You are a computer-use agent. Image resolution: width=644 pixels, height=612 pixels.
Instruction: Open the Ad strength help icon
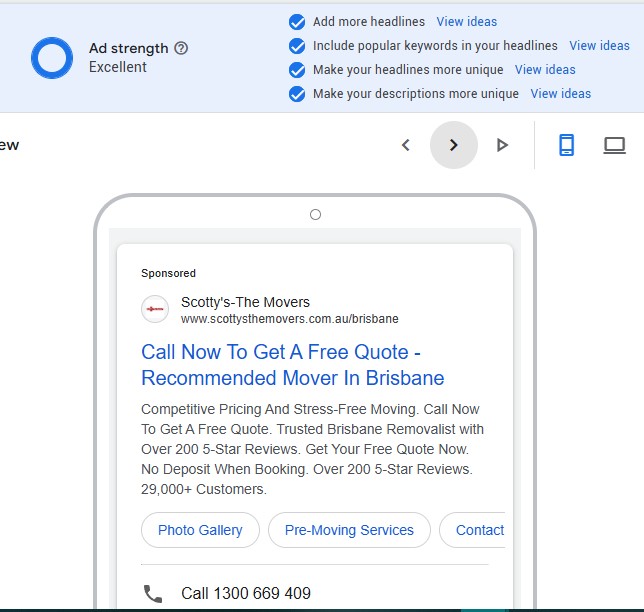(x=181, y=48)
